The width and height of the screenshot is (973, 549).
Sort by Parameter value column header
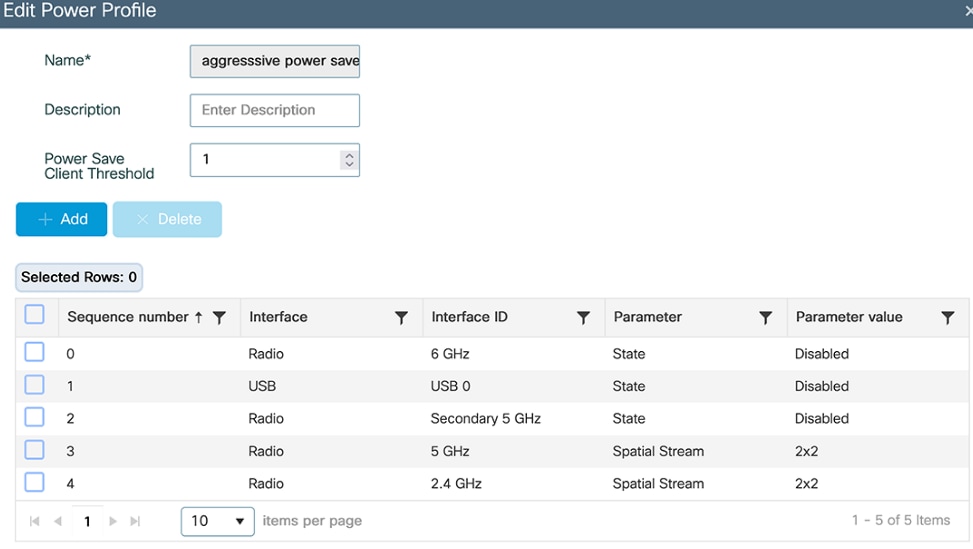tap(849, 317)
